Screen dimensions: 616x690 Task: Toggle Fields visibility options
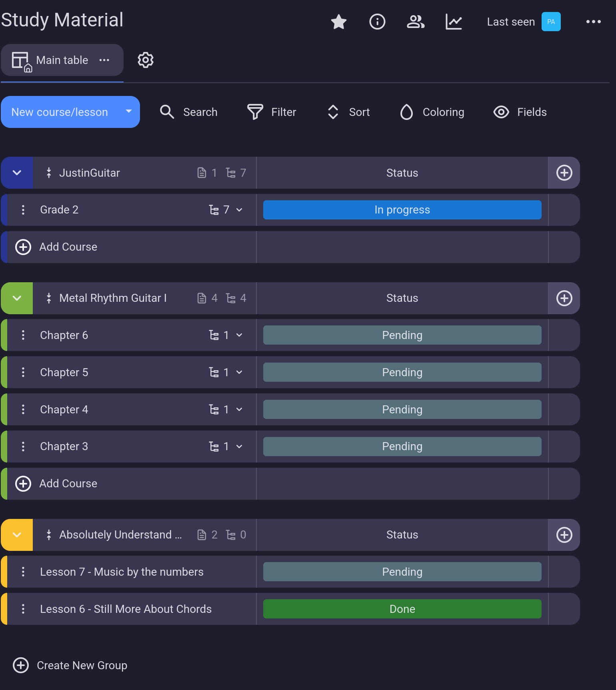pos(520,112)
